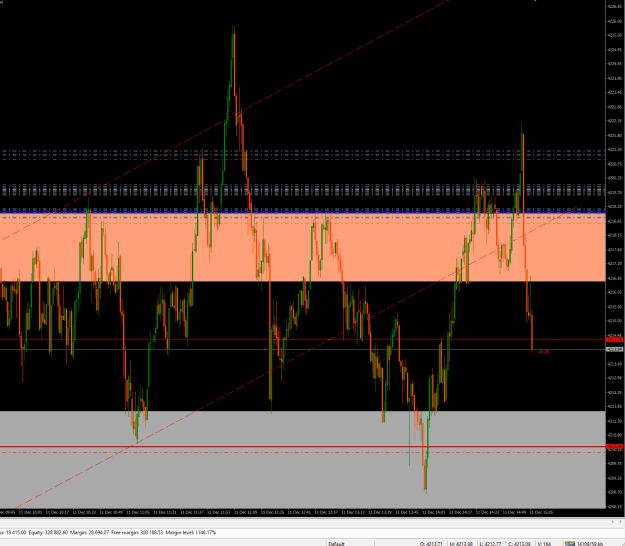Select the thin dark-red horizontal line
This screenshot has width=625, height=546.
point(303,340)
